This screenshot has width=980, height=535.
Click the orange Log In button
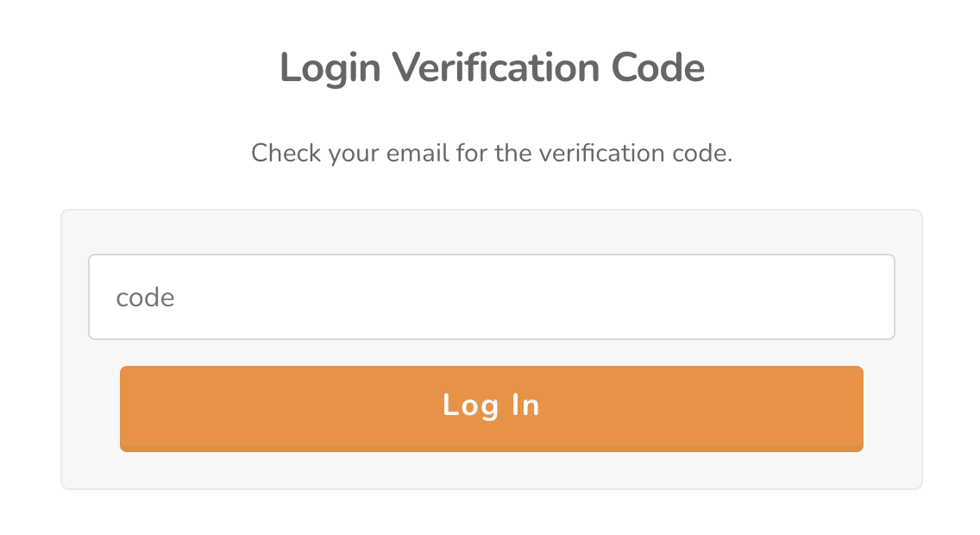tap(491, 409)
